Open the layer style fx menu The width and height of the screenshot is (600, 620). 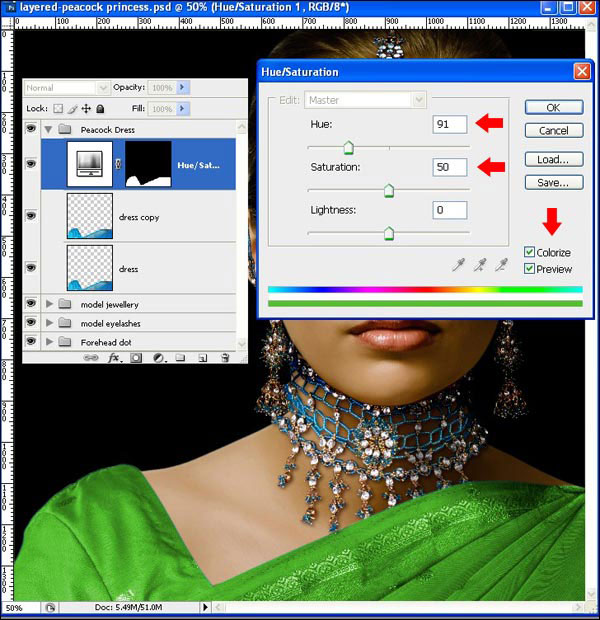point(114,357)
